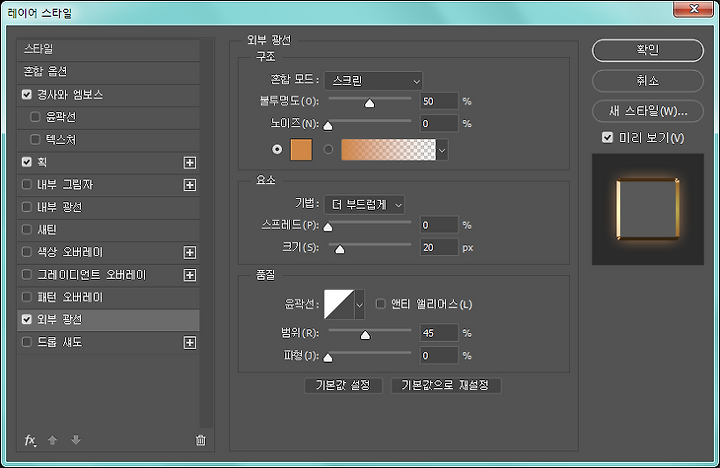The width and height of the screenshot is (720, 468).
Task: Select 외부 광선 settings row
Action: click(x=108, y=320)
